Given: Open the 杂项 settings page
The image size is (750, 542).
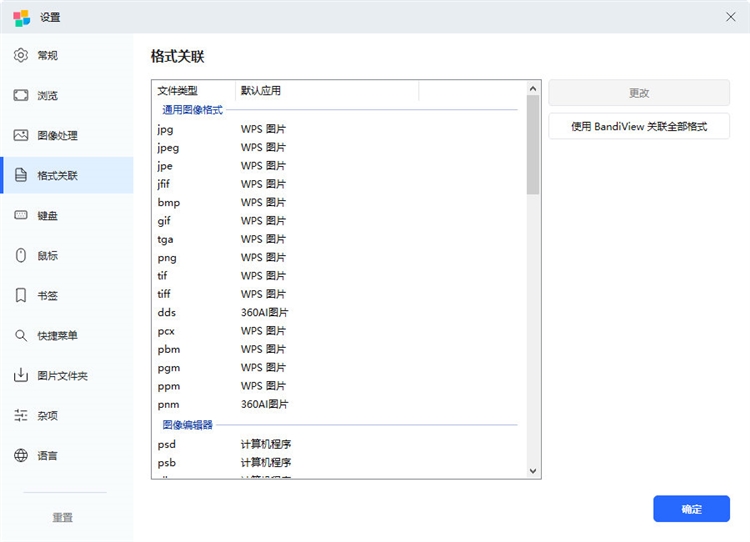Looking at the screenshot, I should 67,415.
